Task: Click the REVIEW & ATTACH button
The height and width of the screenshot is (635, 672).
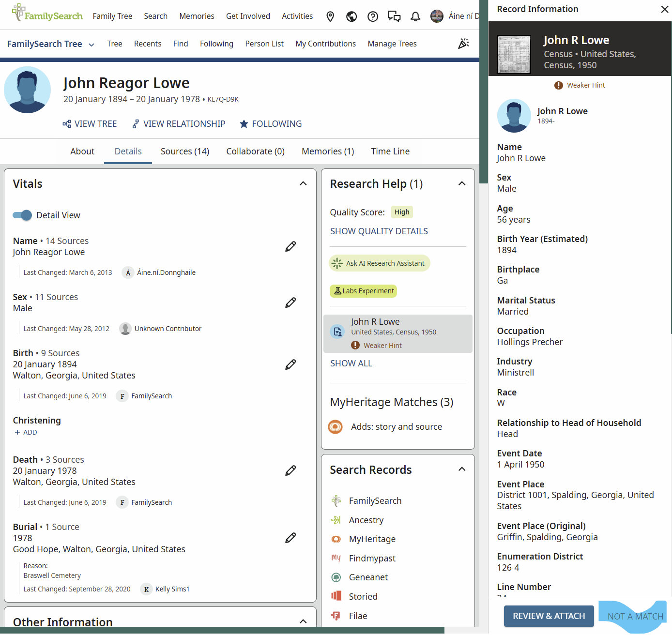Action: click(549, 616)
